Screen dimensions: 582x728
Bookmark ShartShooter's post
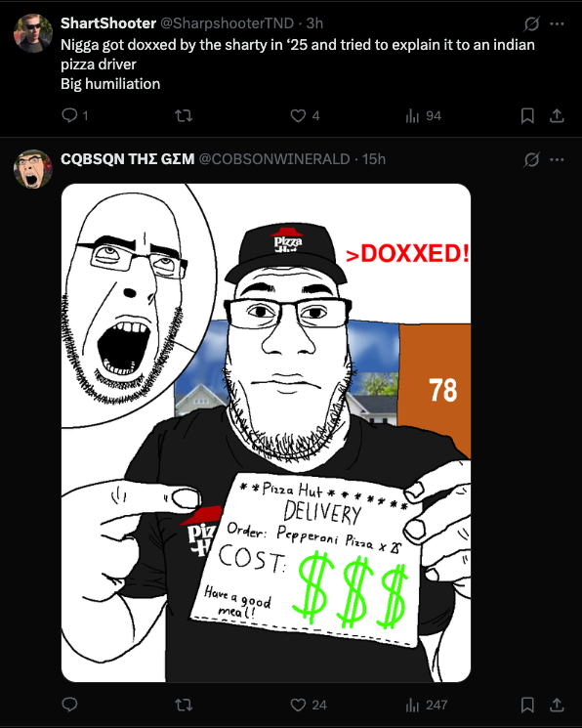pyautogui.click(x=527, y=115)
